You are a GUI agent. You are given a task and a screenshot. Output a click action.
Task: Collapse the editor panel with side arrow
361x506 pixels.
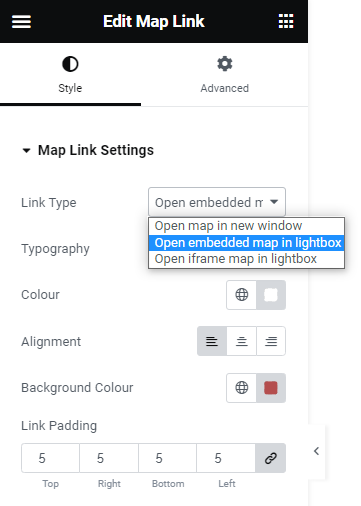(x=316, y=451)
